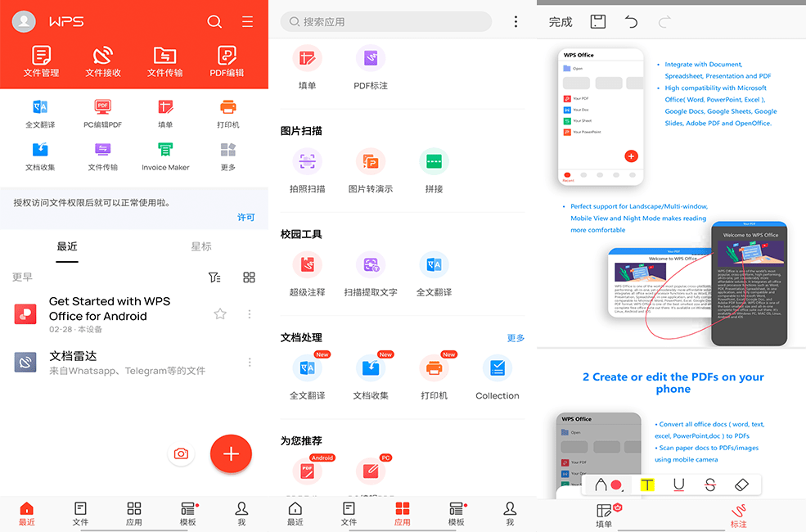
Task: Switch to the 星标 tab
Action: point(201,246)
